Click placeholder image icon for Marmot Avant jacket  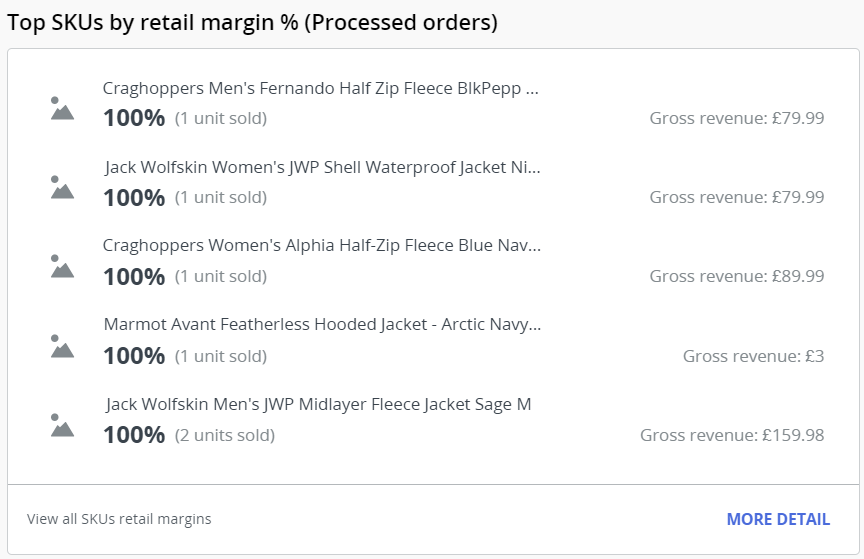(x=62, y=346)
